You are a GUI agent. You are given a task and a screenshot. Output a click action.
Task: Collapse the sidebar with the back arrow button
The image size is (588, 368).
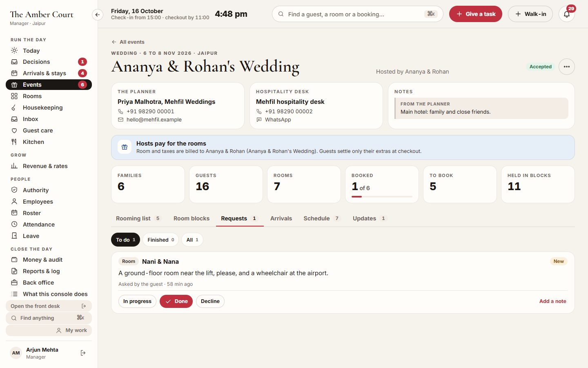click(x=97, y=15)
